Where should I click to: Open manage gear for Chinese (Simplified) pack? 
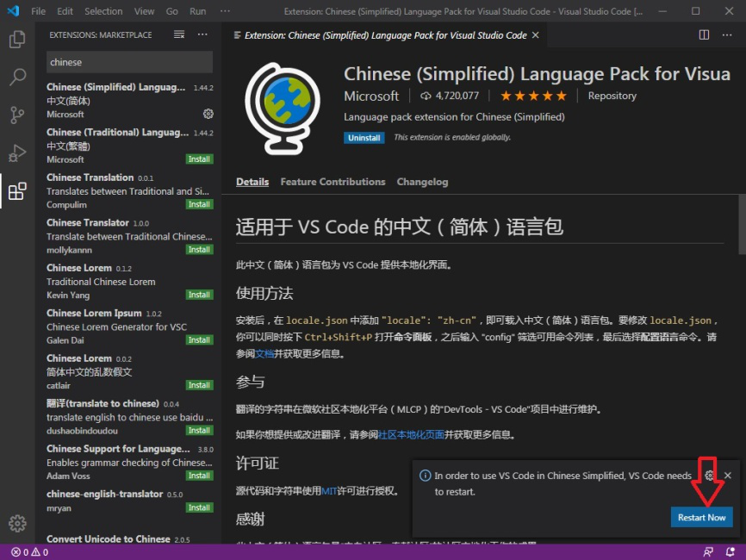coord(208,114)
